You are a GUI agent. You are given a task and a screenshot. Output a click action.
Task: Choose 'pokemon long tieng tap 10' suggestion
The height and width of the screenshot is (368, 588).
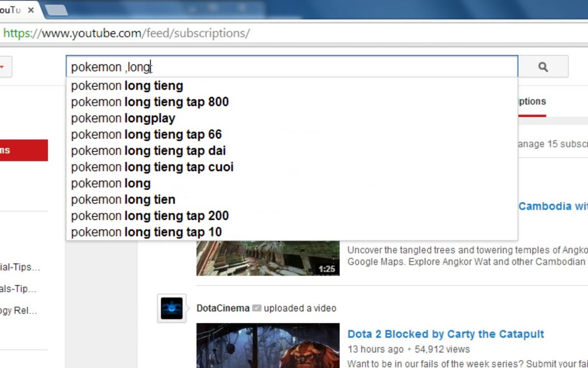click(292, 232)
